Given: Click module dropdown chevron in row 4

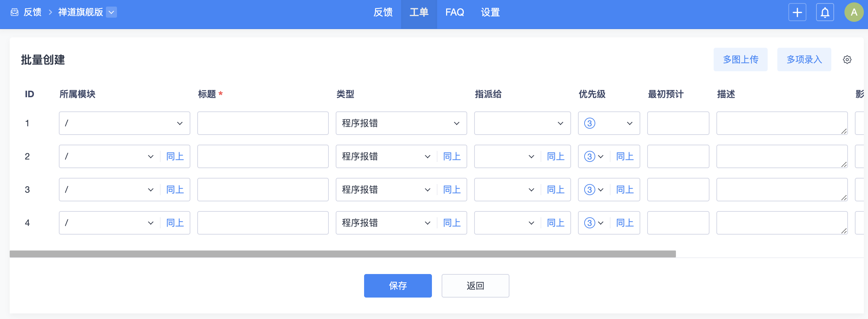Looking at the screenshot, I should [151, 223].
